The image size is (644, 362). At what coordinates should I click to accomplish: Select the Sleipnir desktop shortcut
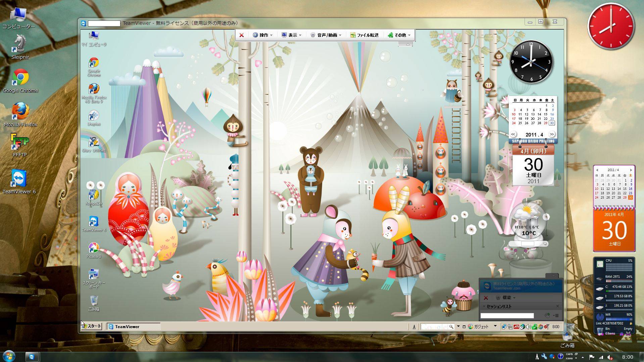click(x=20, y=47)
